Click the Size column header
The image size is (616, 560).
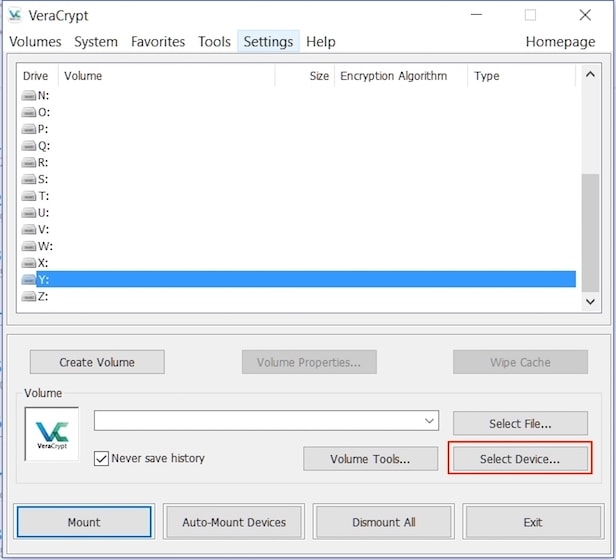305,75
